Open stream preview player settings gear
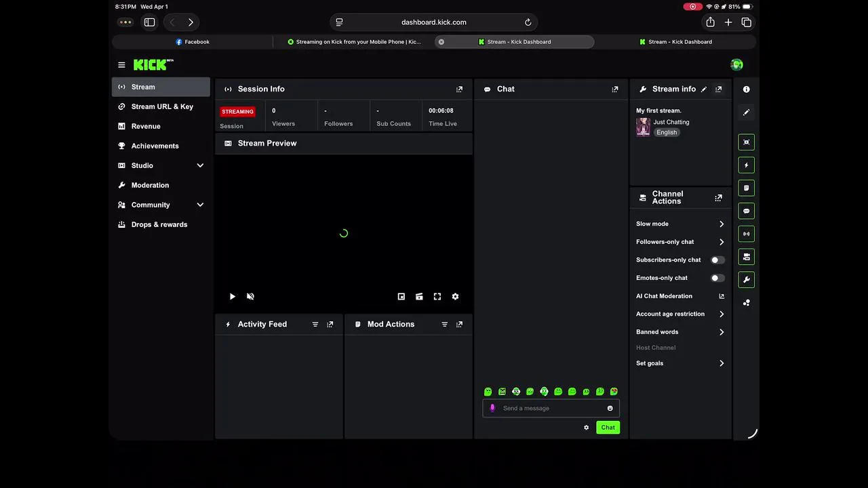 (455, 296)
